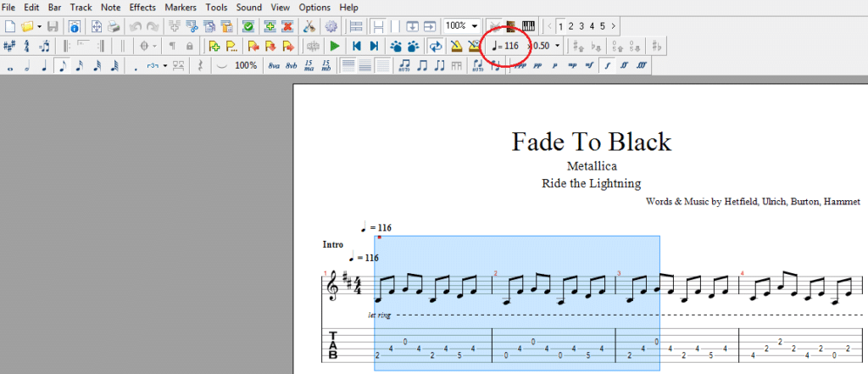
Task: Click the next page arrow
Action: pos(613,26)
